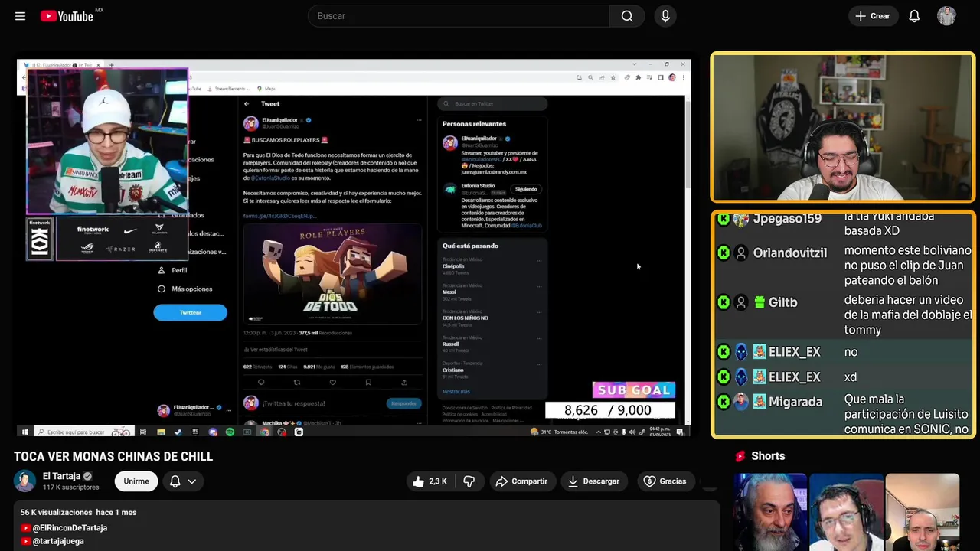Click the Windows taskbar search box in video

84,432
